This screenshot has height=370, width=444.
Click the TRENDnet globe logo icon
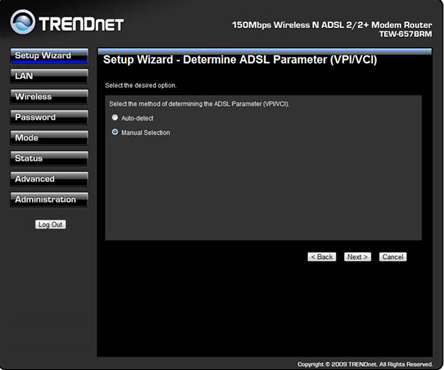click(23, 22)
